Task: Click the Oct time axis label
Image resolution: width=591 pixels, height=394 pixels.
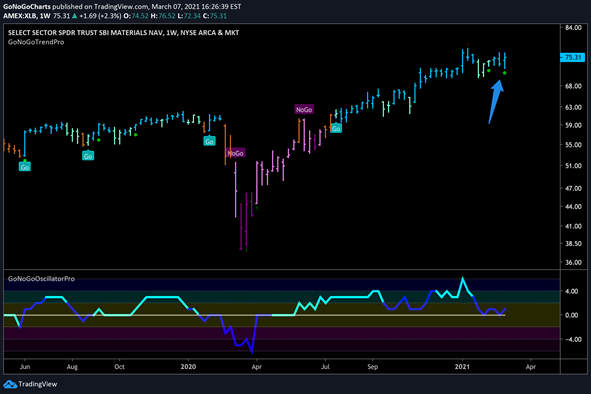Action: click(119, 367)
